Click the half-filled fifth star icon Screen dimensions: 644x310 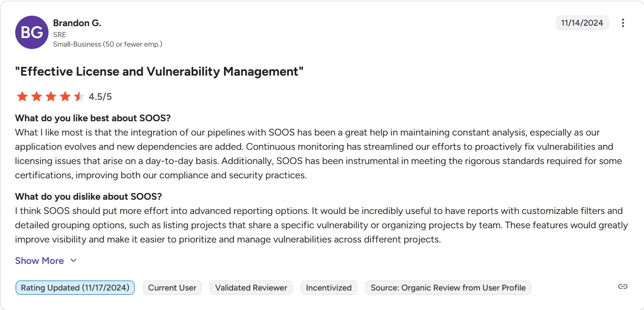pyautogui.click(x=79, y=96)
